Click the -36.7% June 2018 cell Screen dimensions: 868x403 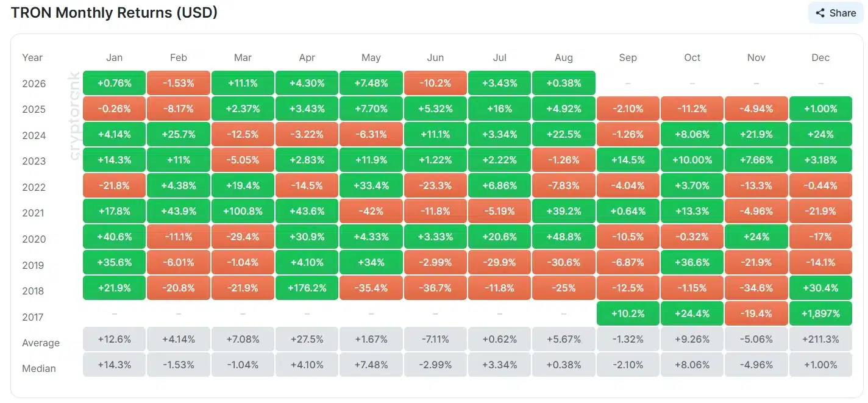tap(435, 288)
